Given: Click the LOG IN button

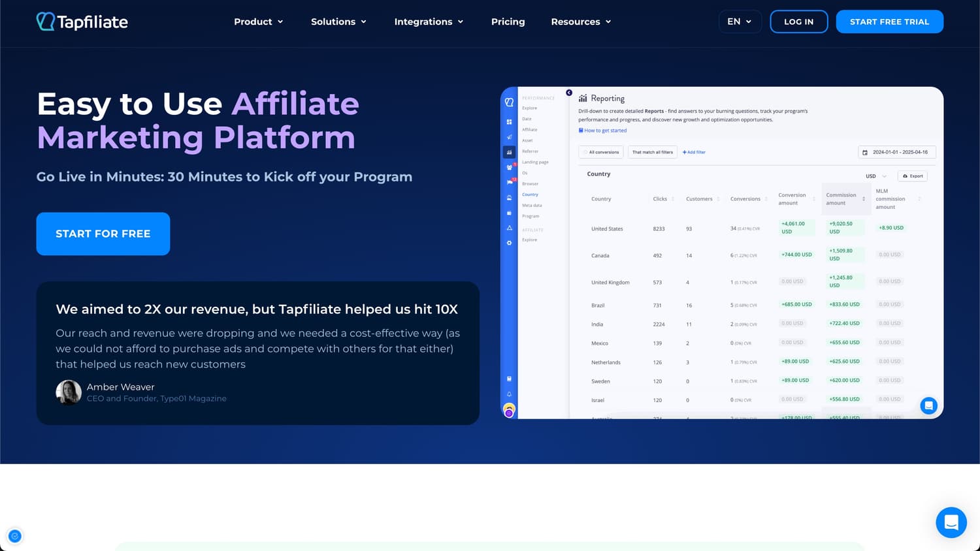Looking at the screenshot, I should pyautogui.click(x=798, y=22).
